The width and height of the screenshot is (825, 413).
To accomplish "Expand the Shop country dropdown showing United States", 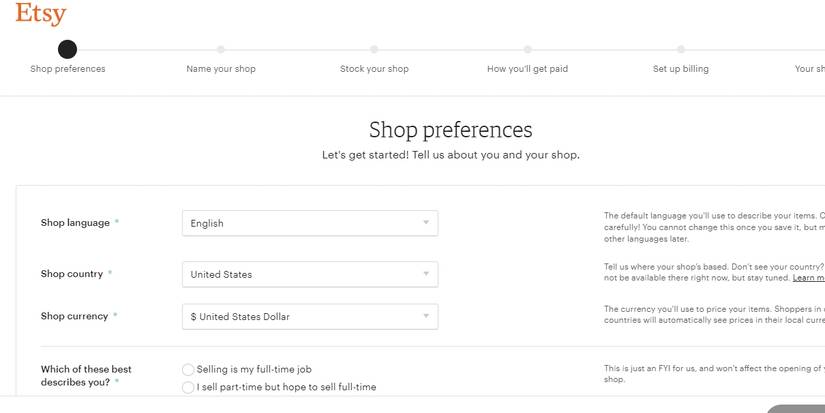I will [x=310, y=274].
